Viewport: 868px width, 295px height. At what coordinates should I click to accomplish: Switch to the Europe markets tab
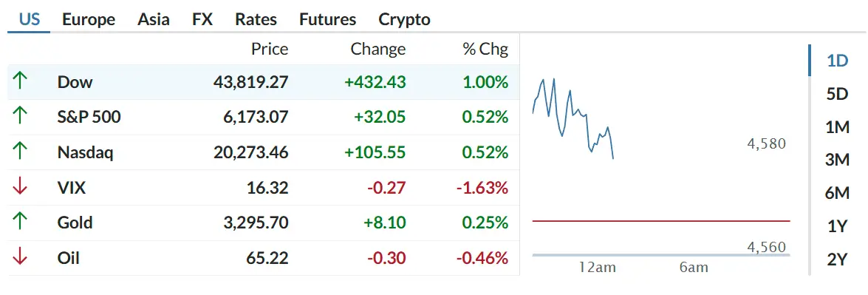click(x=89, y=19)
